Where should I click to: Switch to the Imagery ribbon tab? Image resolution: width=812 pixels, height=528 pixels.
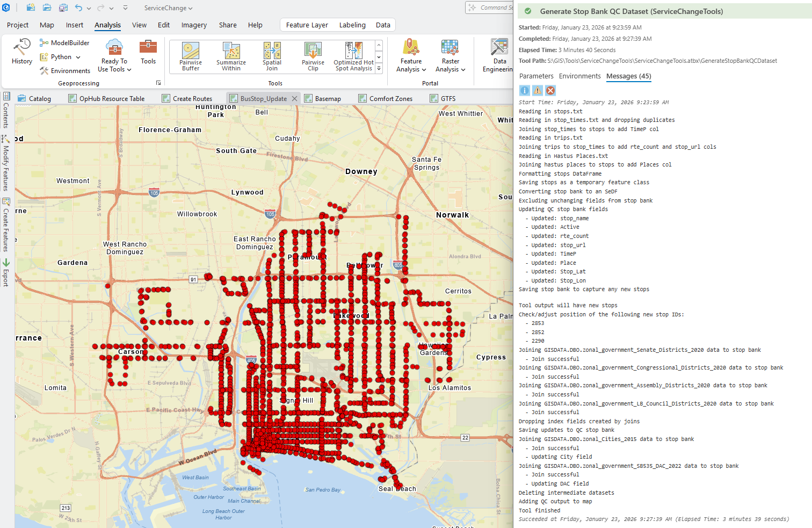pos(194,25)
